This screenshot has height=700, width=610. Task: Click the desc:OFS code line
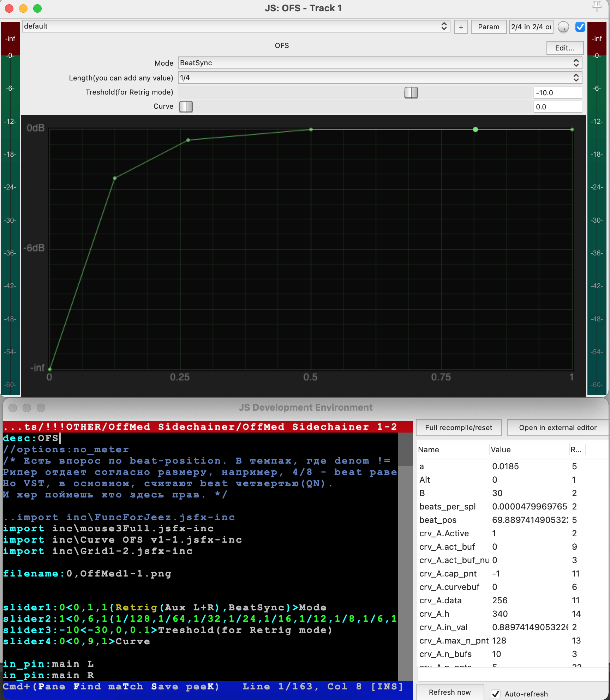tap(31, 438)
